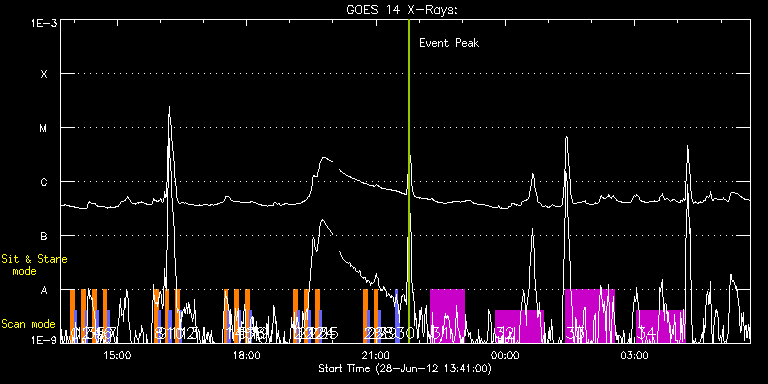
Task: Click the "03:00" time axis label
Action: pos(635,355)
